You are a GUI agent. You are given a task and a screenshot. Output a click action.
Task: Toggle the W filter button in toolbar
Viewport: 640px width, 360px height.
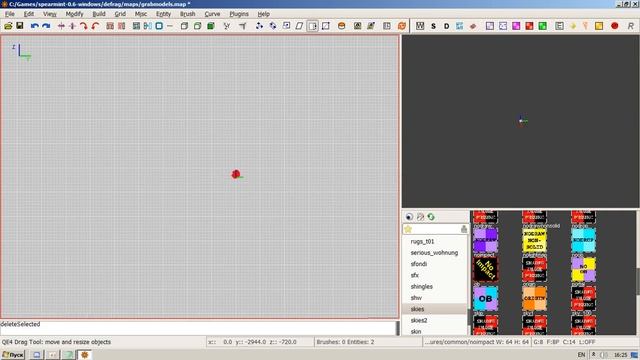tap(420, 26)
